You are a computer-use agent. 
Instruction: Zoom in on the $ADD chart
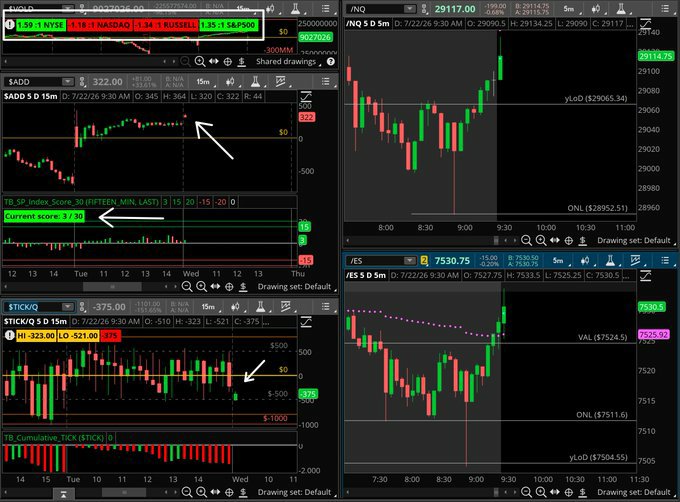pos(201,286)
